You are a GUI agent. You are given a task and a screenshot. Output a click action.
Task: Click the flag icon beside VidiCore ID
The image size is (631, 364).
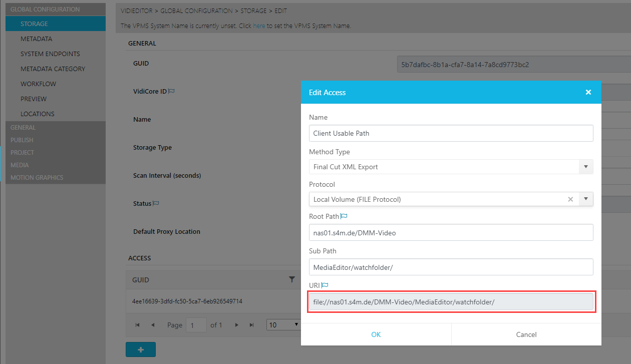[171, 92]
